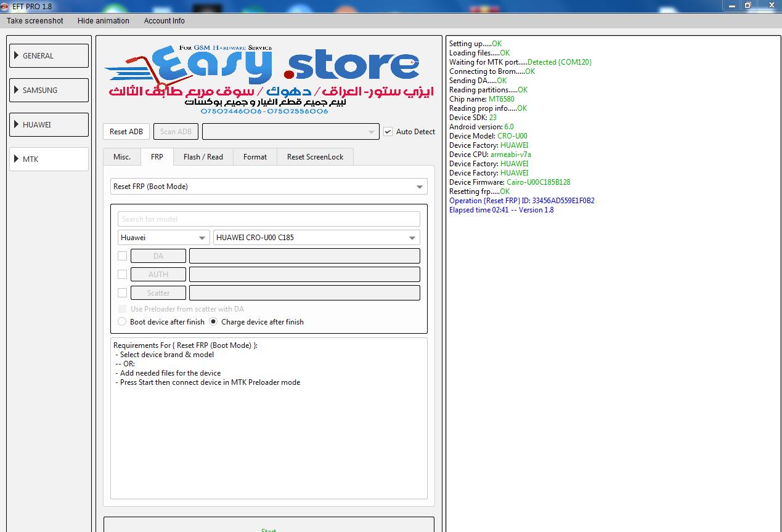Screen dimensions: 782x532
Task: Click Reading partitions.....OK log line
Action: (x=489, y=90)
